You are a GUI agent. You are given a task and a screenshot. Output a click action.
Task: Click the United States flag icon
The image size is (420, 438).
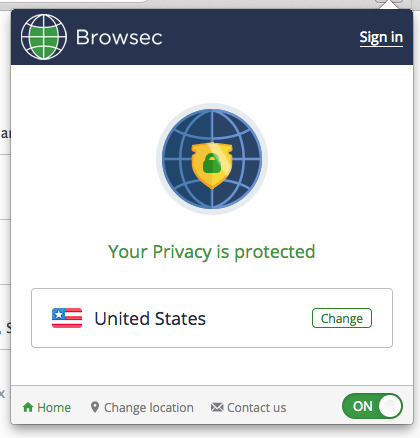pos(67,318)
